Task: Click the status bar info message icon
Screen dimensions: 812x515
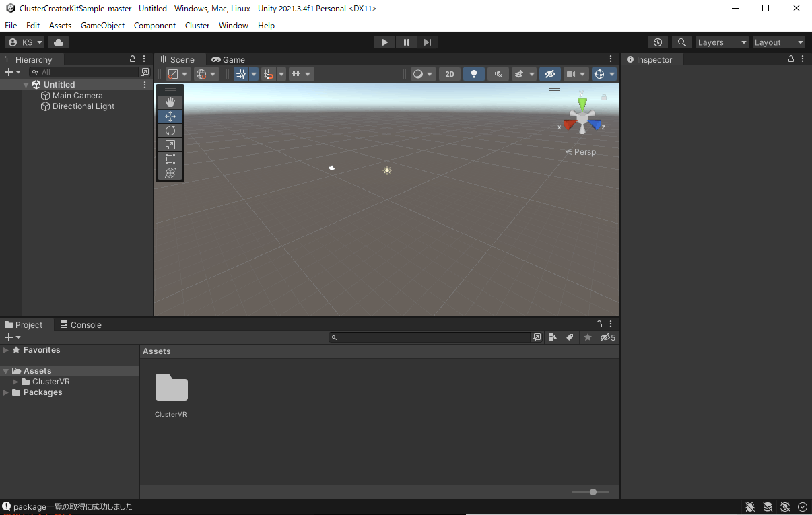Action: click(6, 506)
